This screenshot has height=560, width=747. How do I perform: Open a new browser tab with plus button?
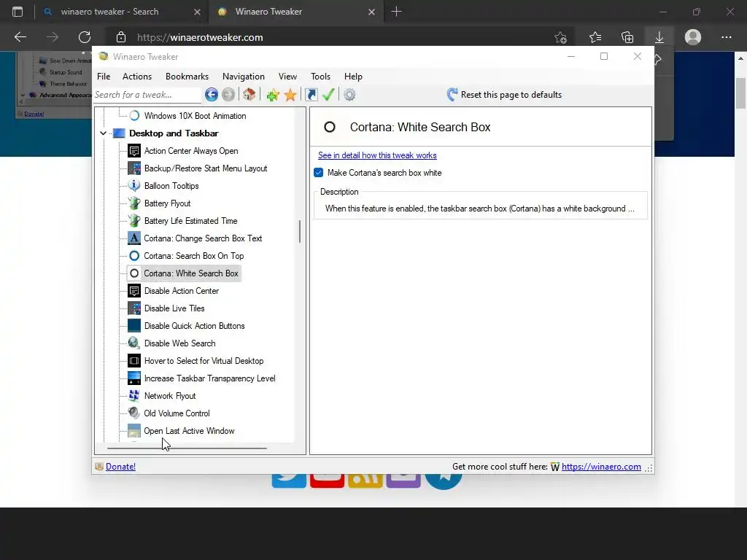[x=396, y=12]
